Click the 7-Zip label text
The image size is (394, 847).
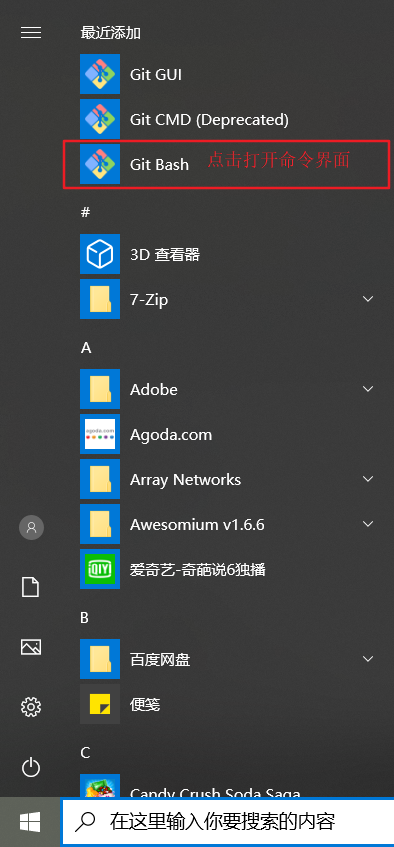[x=149, y=299]
